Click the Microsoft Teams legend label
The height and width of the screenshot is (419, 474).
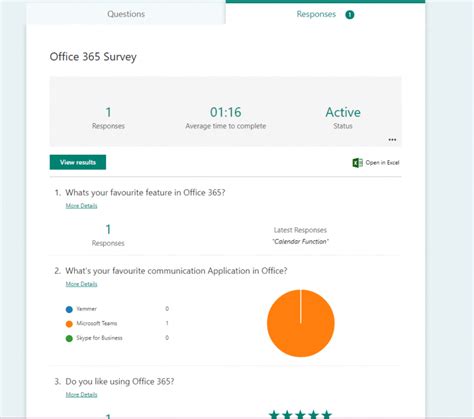pos(97,323)
